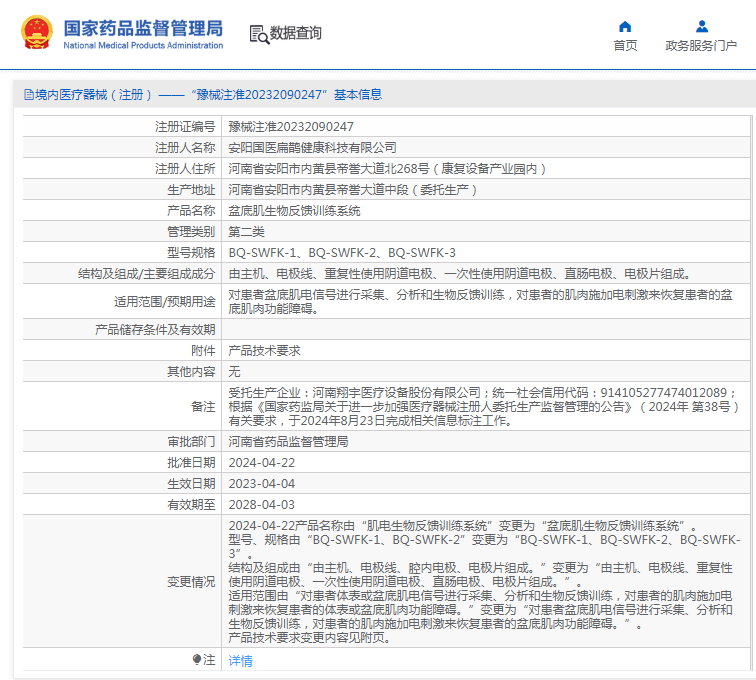Go to 首页 text link
This screenshot has height=680, width=756.
(x=625, y=46)
